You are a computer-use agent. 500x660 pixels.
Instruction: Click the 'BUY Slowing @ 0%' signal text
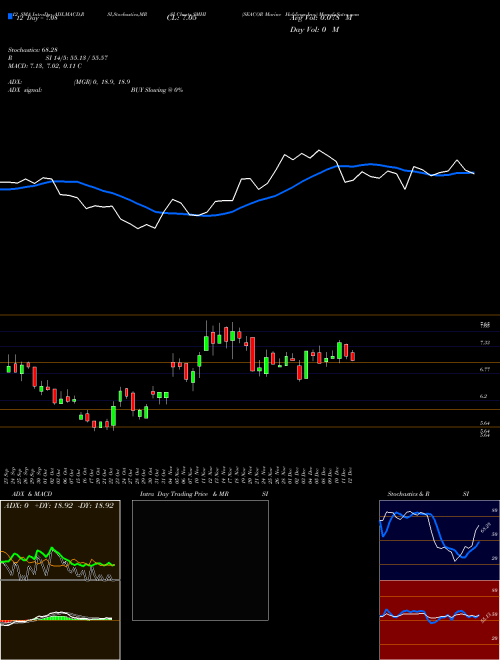157,90
